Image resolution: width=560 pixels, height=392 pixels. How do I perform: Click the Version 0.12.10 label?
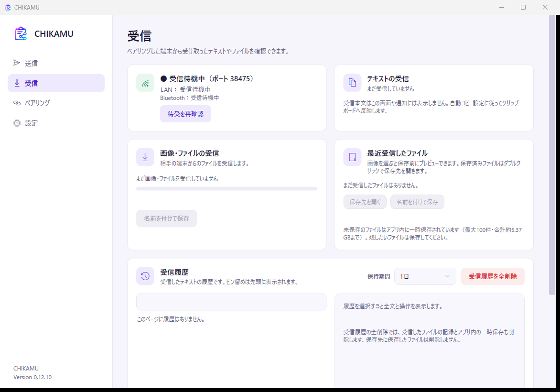coord(32,377)
